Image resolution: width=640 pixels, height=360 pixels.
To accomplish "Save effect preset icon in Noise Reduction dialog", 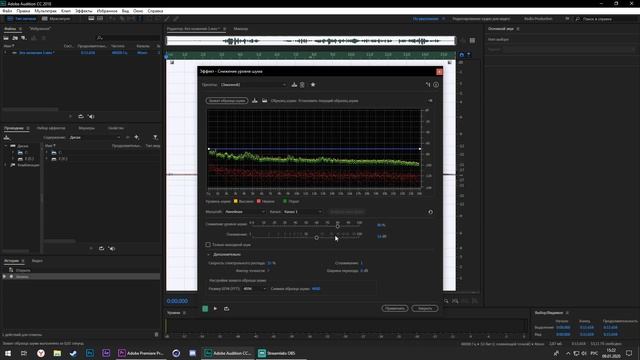I will [294, 84].
